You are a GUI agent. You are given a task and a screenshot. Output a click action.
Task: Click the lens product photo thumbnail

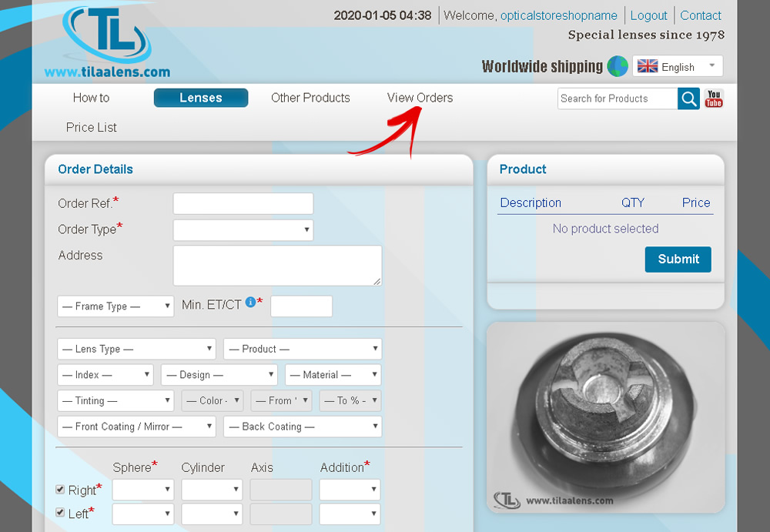click(x=605, y=417)
